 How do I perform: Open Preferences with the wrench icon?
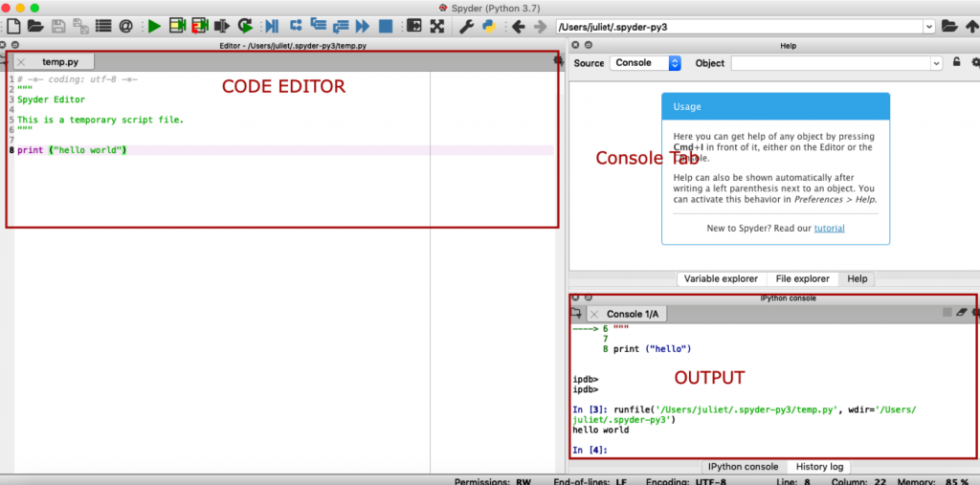click(467, 27)
